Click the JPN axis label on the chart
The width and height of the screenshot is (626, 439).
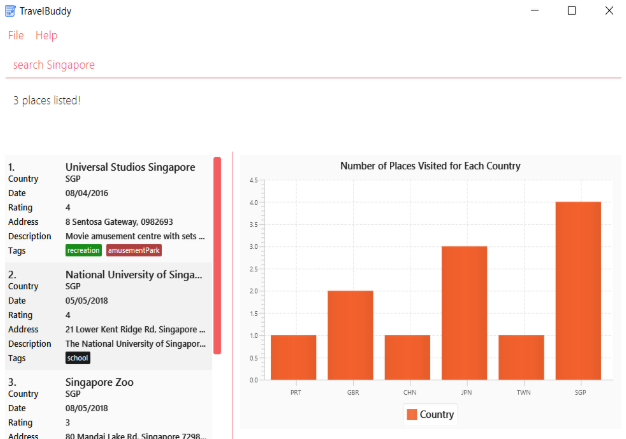pyautogui.click(x=466, y=393)
